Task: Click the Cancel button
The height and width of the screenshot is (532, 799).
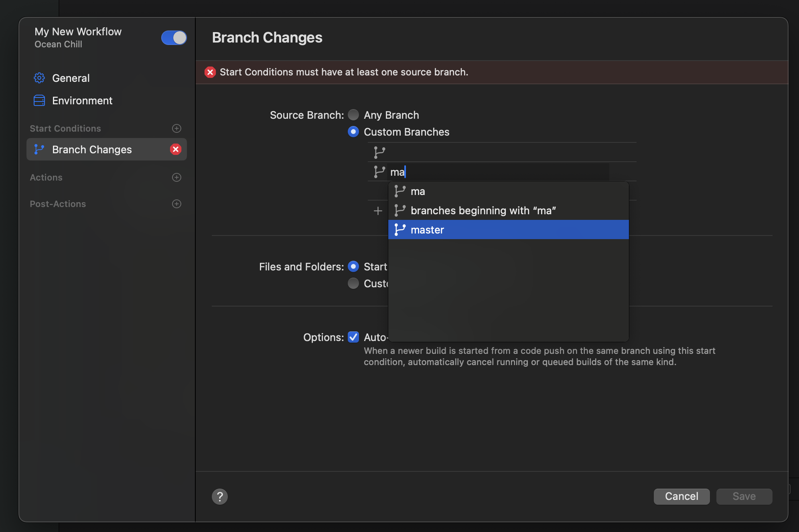Action: pos(681,496)
